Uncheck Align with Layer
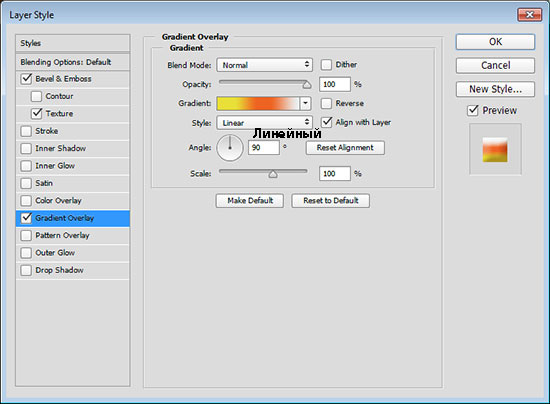Image resolution: width=550 pixels, height=404 pixels. tap(327, 122)
